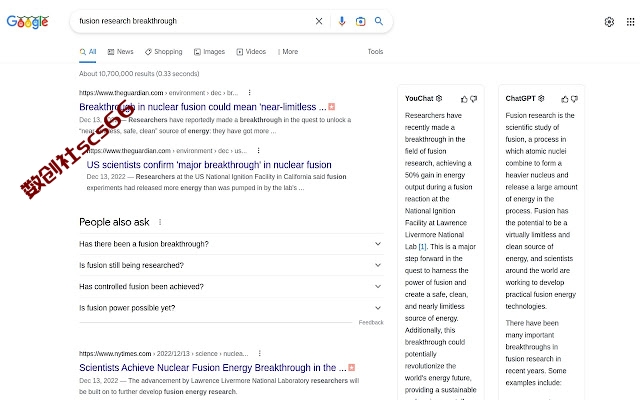Select the All results tab
The image size is (640, 400).
88,52
